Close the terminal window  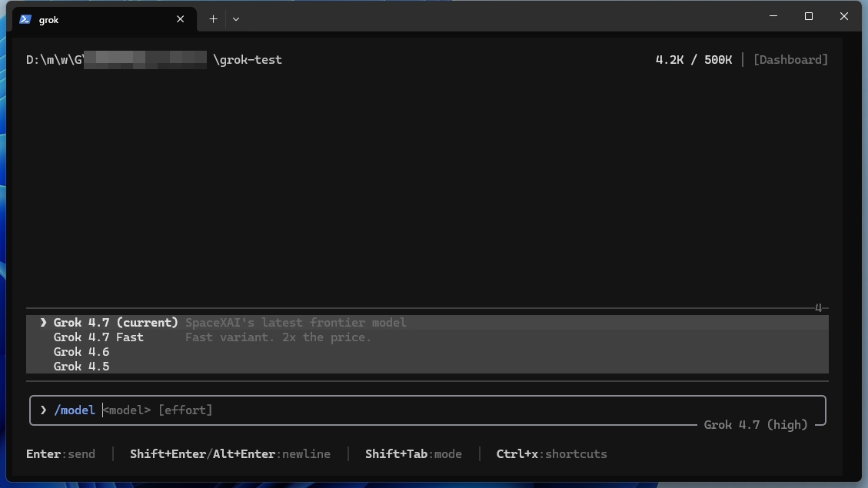844,16
